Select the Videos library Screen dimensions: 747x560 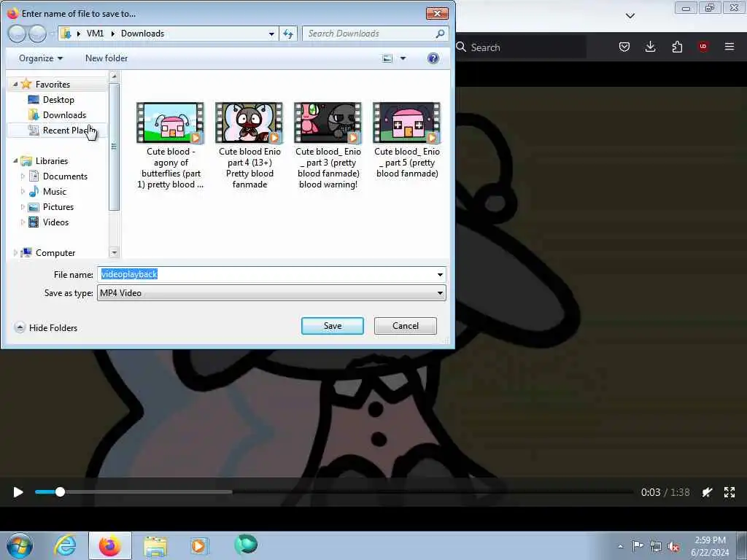55,222
